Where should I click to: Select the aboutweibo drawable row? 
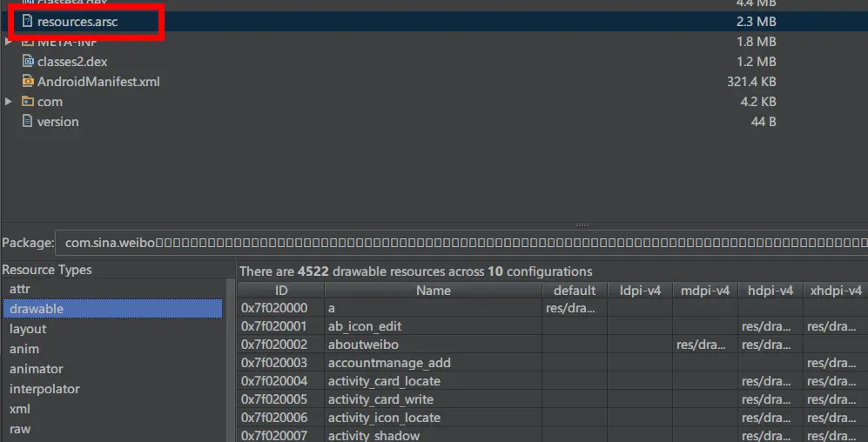coord(553,345)
